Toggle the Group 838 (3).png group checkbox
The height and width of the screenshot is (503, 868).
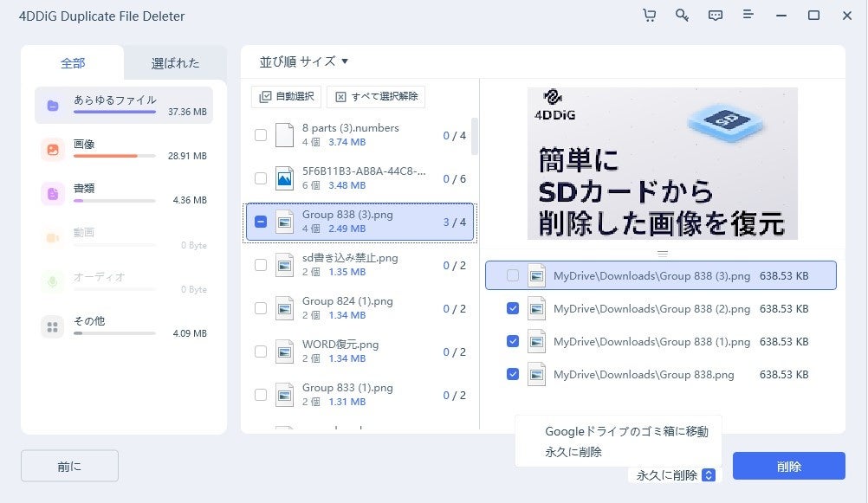260,222
